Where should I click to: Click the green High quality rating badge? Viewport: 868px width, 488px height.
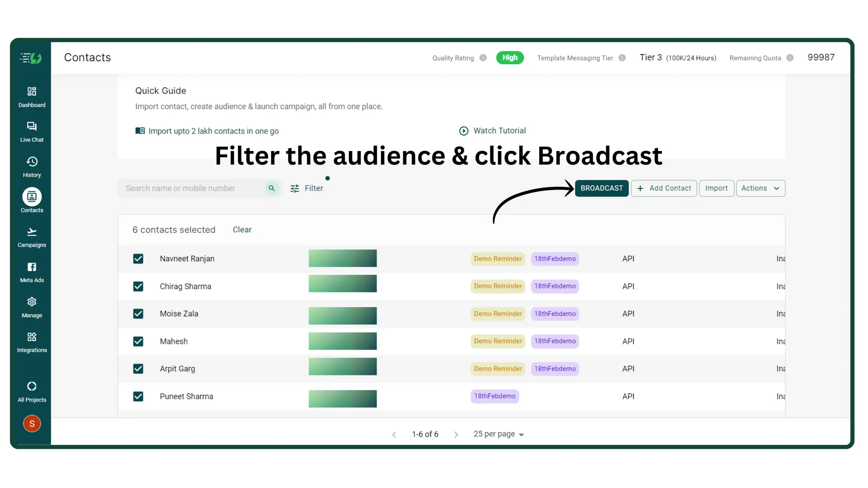[x=510, y=57]
